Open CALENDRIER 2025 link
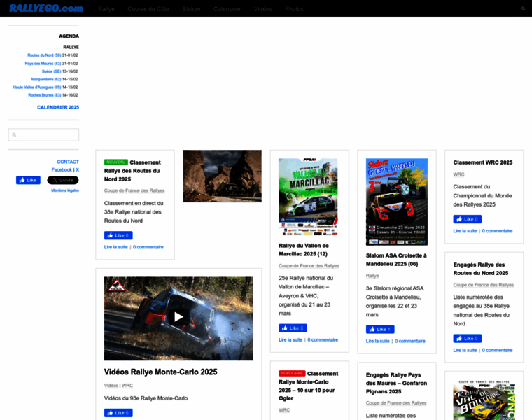This screenshot has height=420, width=532. click(x=58, y=107)
